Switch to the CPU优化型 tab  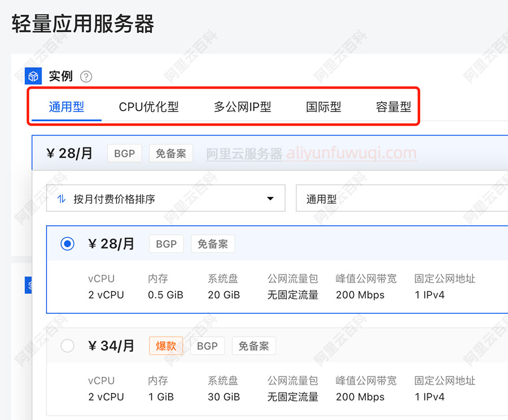tap(148, 106)
